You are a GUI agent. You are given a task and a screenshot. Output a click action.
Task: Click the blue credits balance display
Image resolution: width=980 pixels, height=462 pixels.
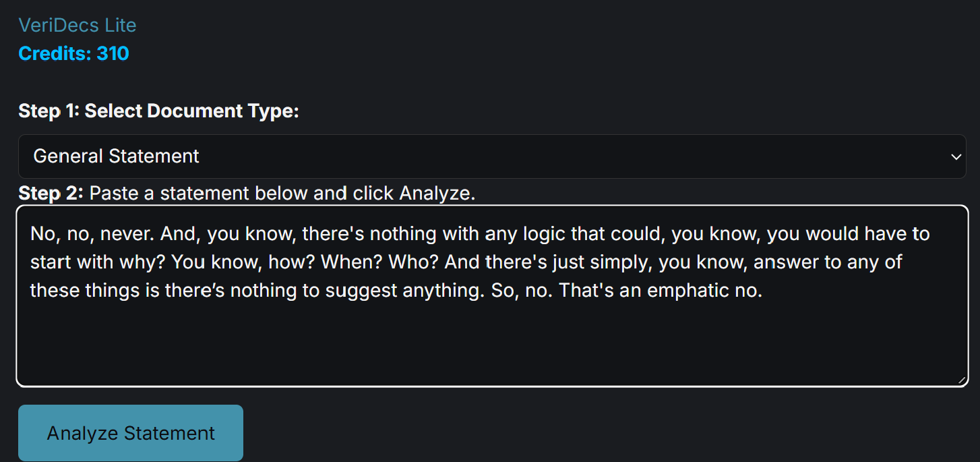(x=73, y=53)
